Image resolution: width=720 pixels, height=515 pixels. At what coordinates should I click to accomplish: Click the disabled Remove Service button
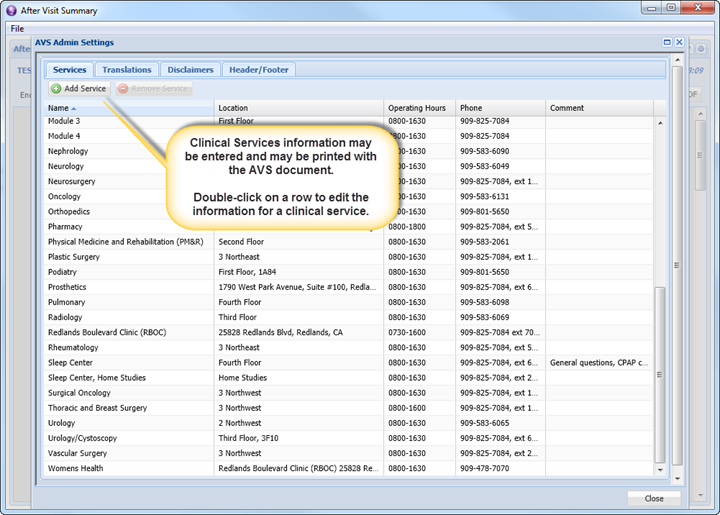tap(154, 89)
